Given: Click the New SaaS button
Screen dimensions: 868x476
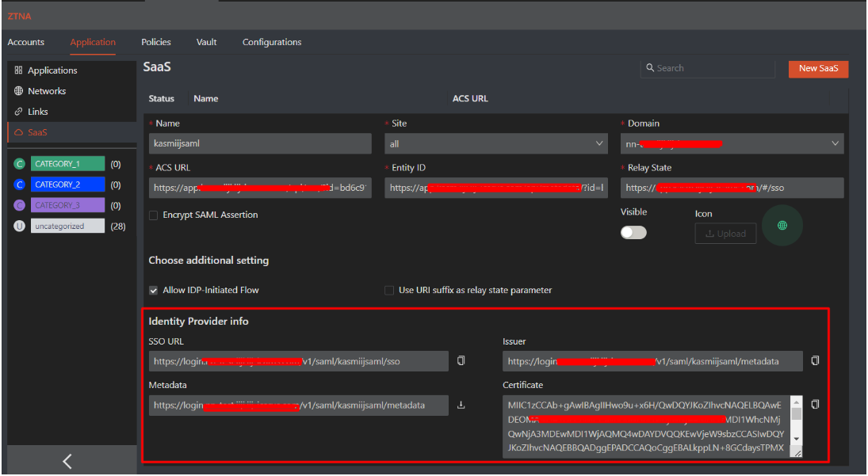Looking at the screenshot, I should (818, 69).
